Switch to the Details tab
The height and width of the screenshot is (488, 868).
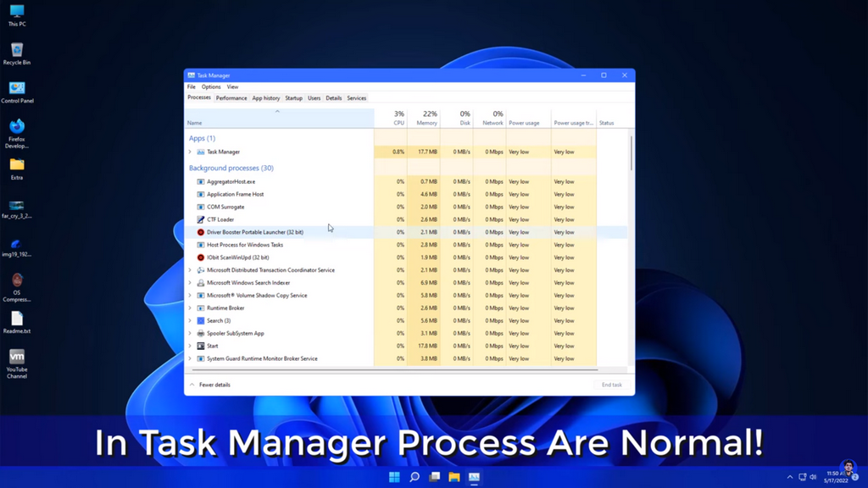[333, 98]
